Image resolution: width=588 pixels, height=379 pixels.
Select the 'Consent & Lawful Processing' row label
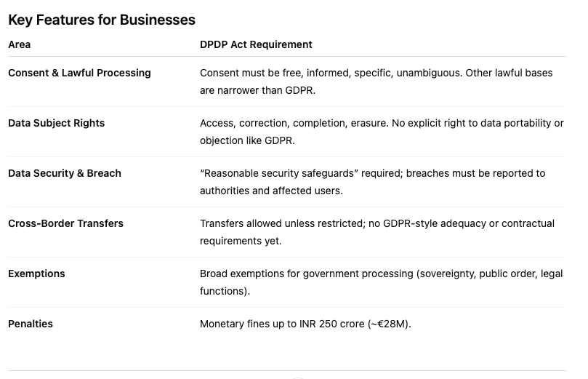coord(79,73)
